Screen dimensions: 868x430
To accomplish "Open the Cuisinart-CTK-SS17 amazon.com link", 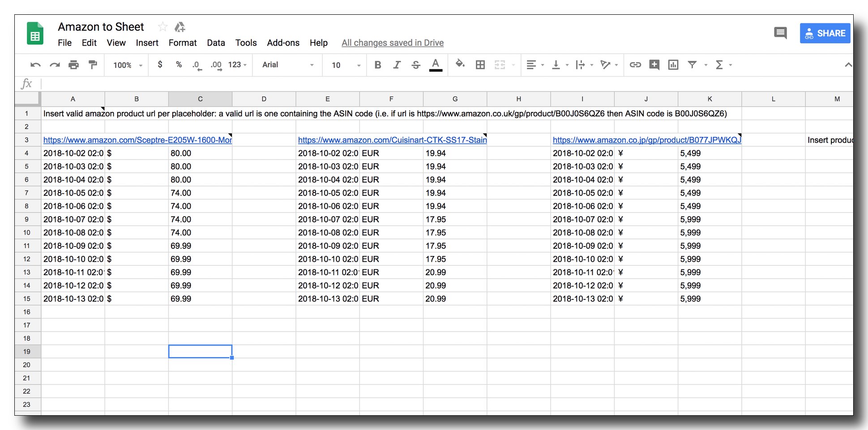I will (392, 140).
